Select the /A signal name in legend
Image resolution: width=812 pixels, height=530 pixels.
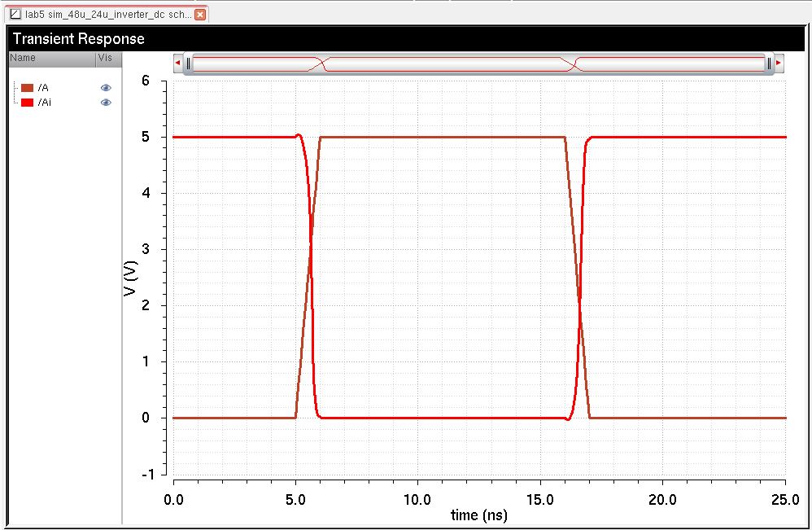(x=44, y=88)
